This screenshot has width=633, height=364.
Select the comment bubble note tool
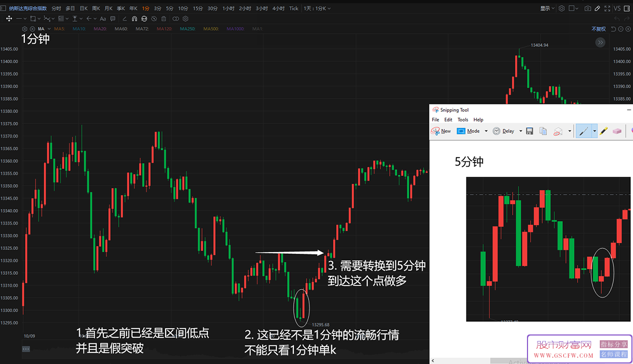point(112,18)
